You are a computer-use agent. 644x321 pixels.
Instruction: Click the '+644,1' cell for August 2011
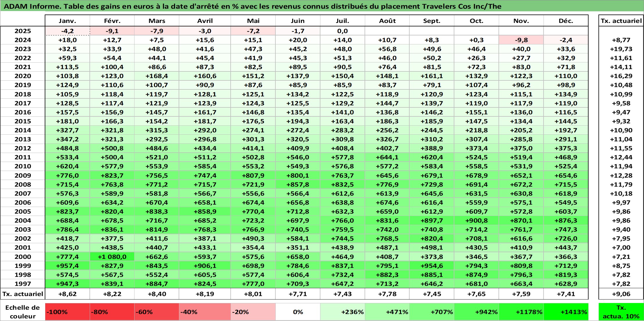[387, 157]
